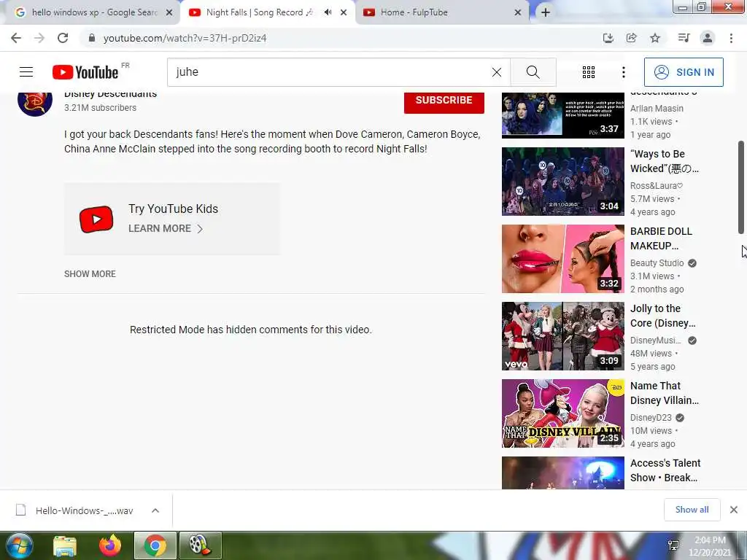Open movie maker icon in taskbar
747x560 pixels.
(x=200, y=545)
